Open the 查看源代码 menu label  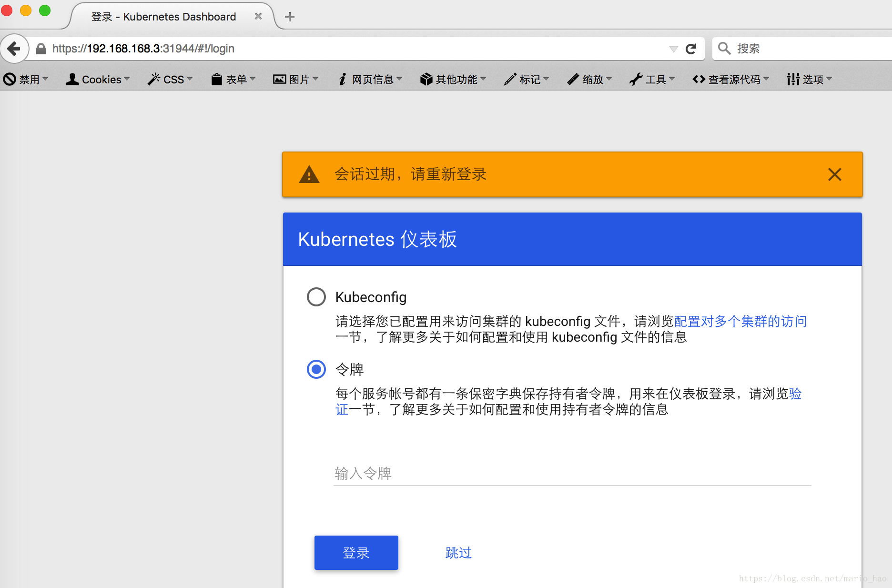click(x=734, y=80)
